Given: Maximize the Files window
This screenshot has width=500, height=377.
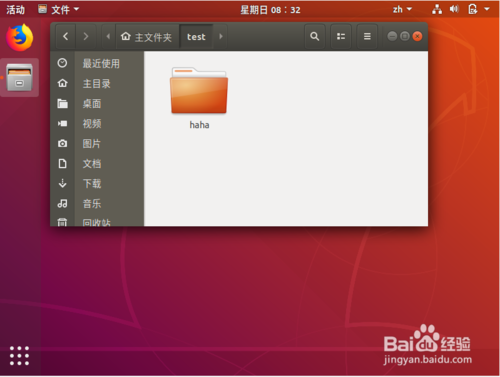Looking at the screenshot, I should [405, 36].
